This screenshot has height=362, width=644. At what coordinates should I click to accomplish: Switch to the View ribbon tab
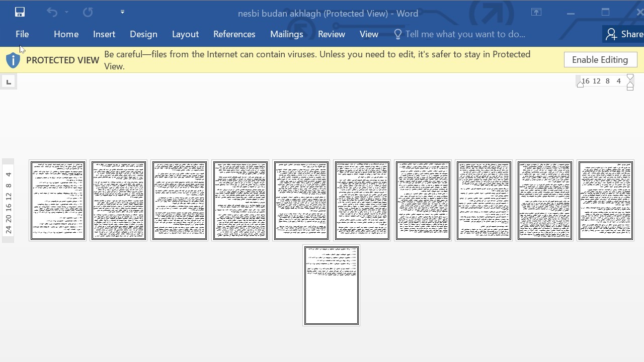[x=369, y=34]
